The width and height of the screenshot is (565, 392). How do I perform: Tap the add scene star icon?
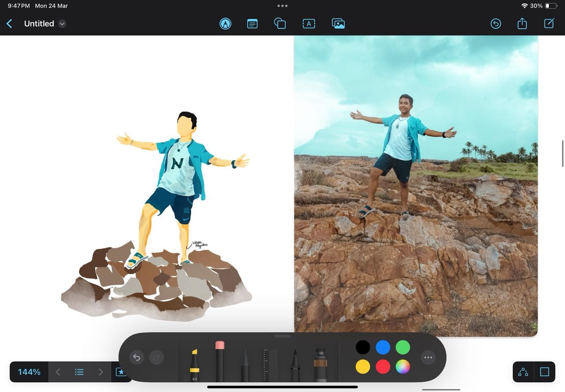[x=120, y=372]
